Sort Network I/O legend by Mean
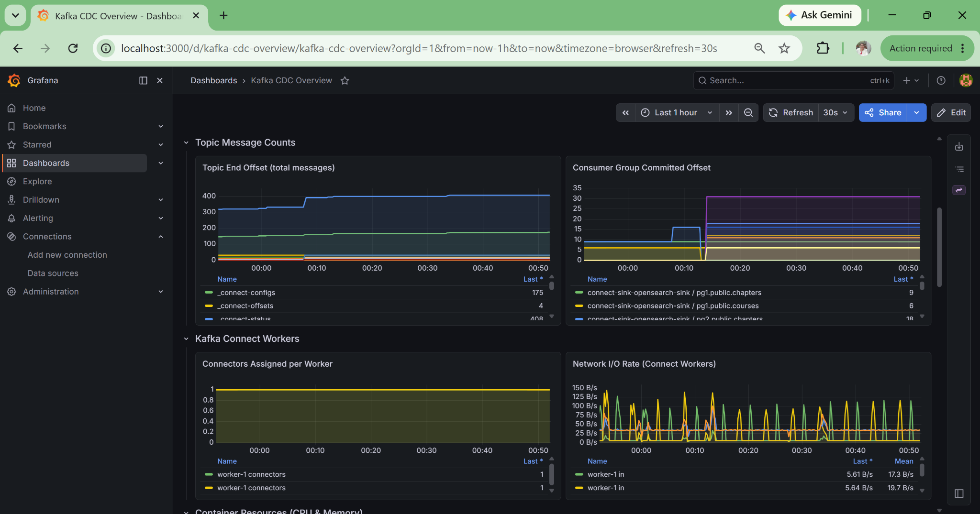Image resolution: width=980 pixels, height=514 pixels. tap(904, 461)
